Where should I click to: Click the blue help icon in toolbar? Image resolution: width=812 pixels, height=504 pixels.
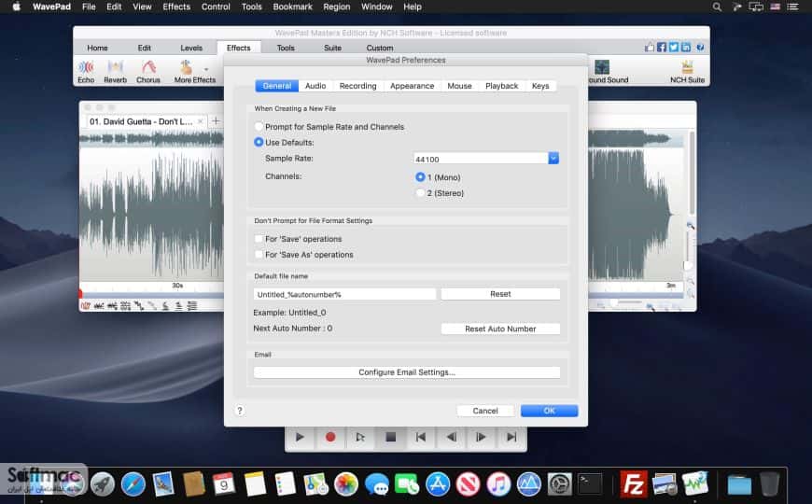click(x=700, y=48)
